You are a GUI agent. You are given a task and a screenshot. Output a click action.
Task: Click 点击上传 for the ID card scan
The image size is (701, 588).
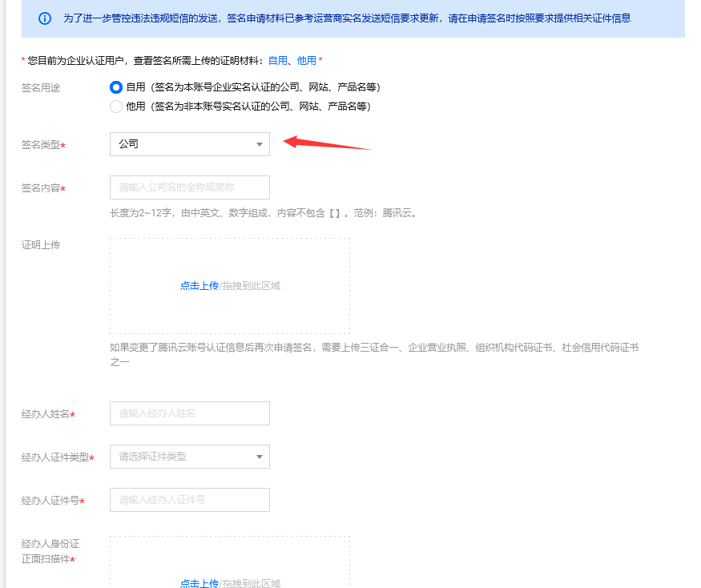pyautogui.click(x=199, y=582)
